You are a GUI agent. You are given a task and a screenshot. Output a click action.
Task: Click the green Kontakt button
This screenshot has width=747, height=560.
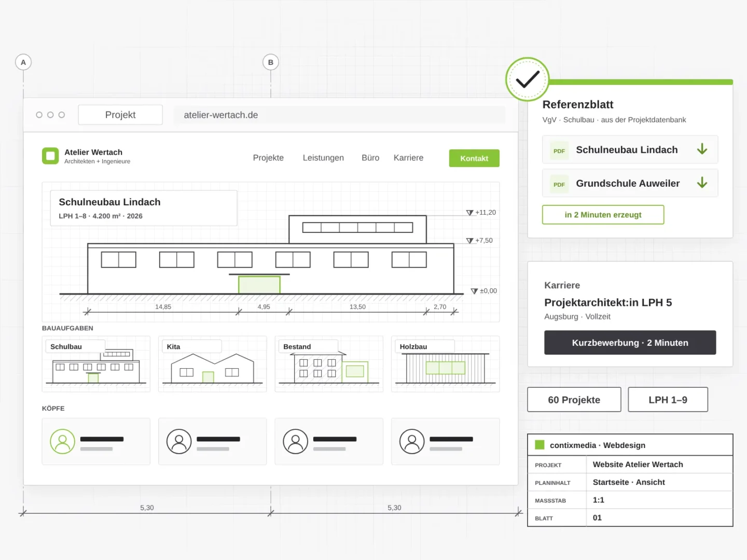pyautogui.click(x=474, y=158)
